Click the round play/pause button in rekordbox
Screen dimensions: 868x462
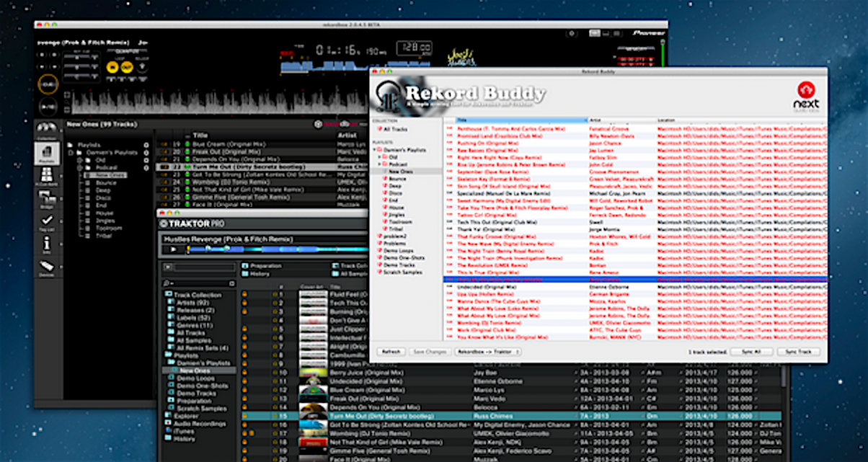[x=48, y=106]
